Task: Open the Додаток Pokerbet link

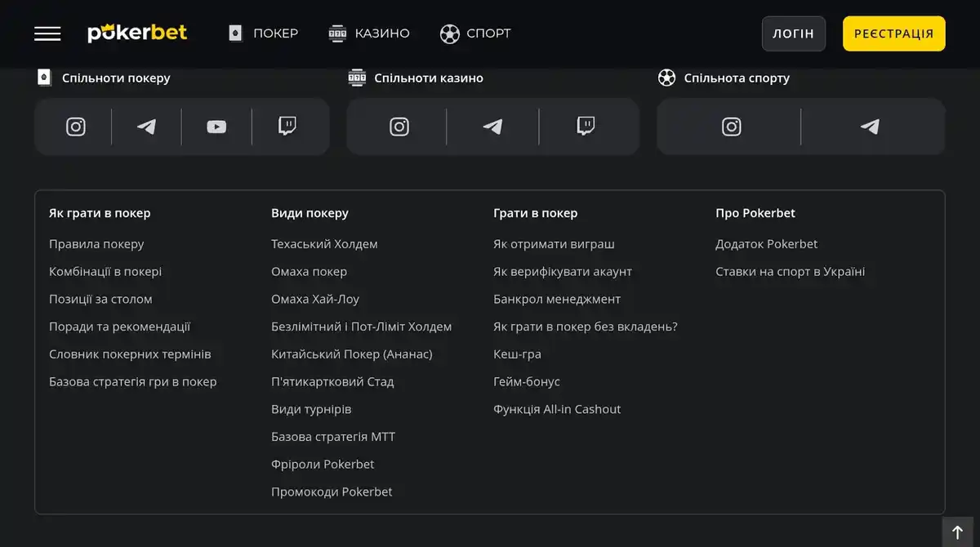Action: pos(766,244)
